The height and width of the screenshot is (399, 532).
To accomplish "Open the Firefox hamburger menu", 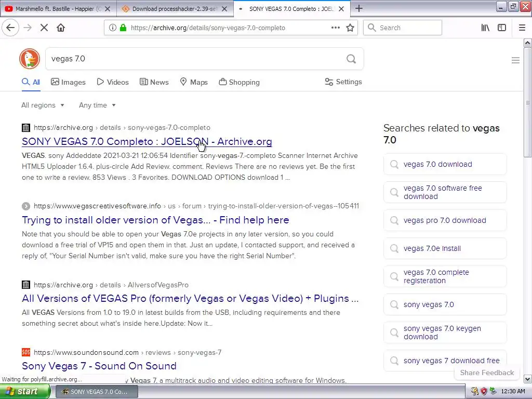I will click(x=522, y=28).
